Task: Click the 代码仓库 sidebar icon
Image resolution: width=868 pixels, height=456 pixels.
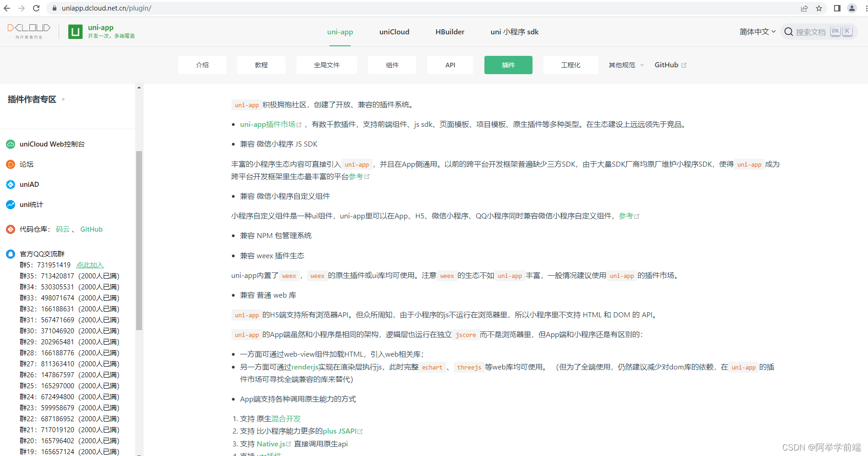Action: pos(11,229)
